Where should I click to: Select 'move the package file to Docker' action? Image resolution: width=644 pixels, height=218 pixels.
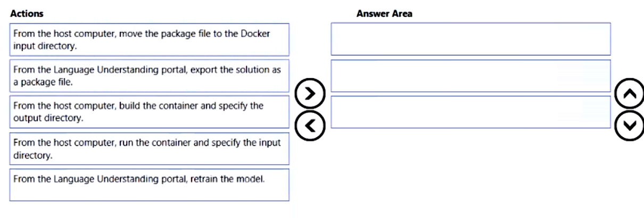[149, 39]
